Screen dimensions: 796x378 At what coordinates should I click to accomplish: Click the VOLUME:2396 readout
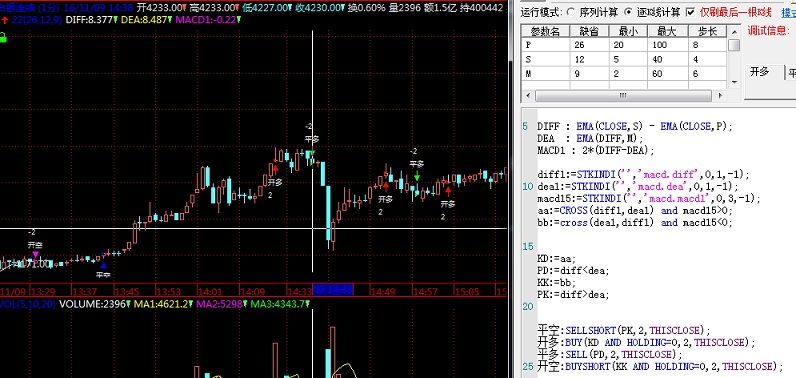(x=92, y=304)
